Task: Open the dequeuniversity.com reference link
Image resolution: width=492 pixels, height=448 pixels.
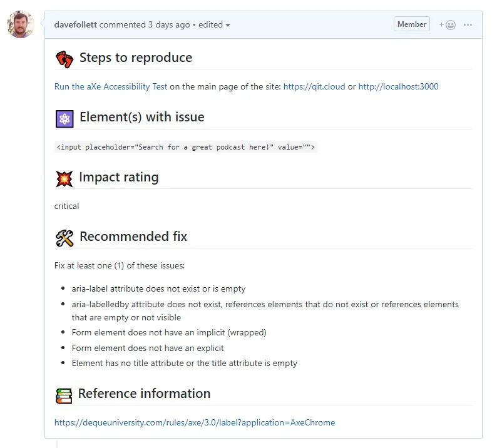Action: click(x=194, y=422)
